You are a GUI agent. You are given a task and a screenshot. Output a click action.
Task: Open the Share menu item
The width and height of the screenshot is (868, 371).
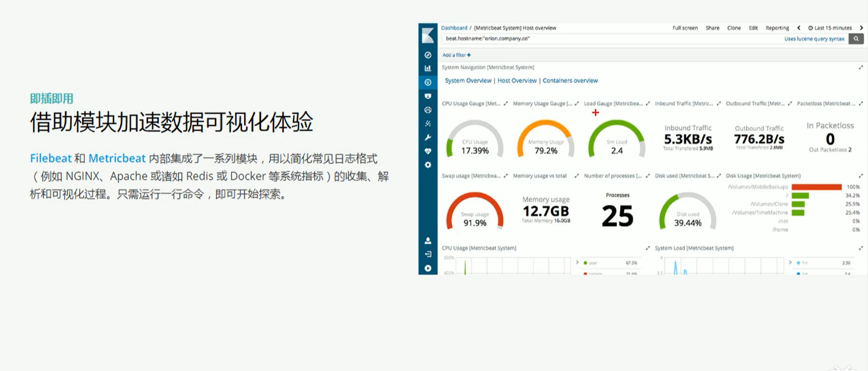(x=712, y=28)
